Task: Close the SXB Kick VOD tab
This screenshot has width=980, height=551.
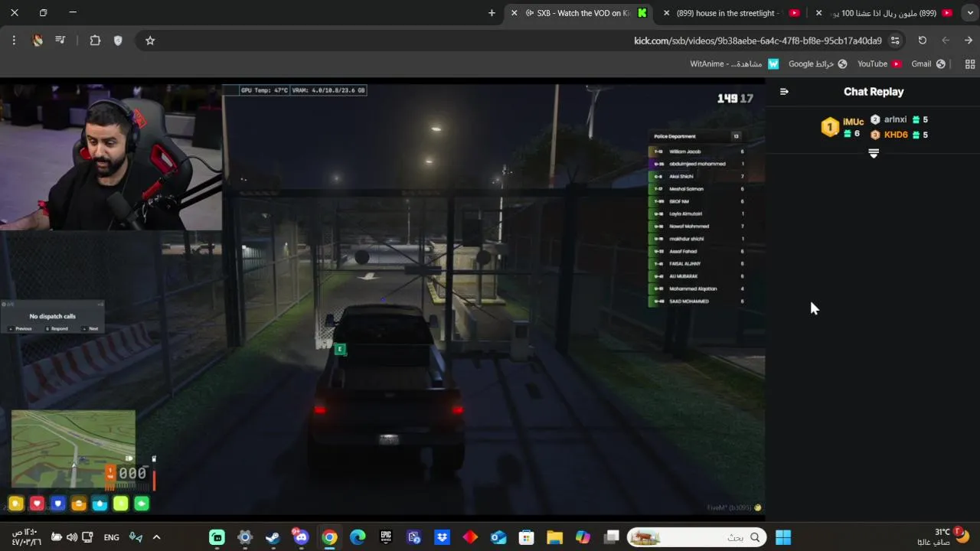Action: tap(514, 13)
